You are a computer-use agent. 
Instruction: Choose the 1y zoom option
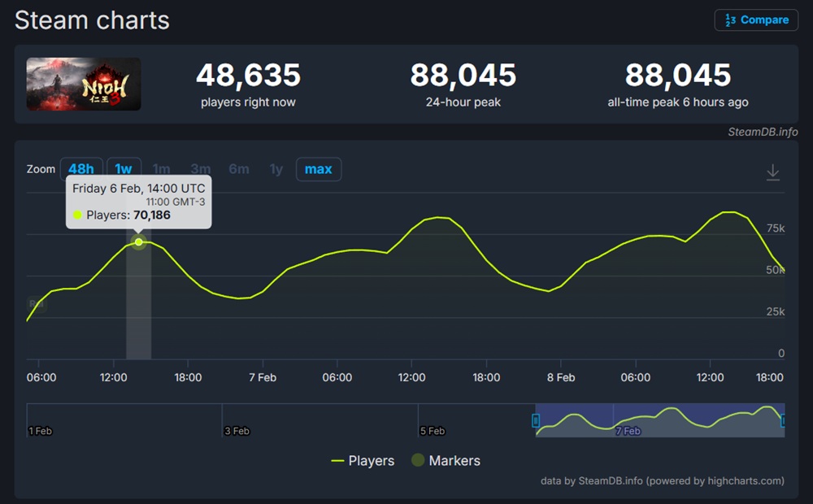[x=276, y=169]
